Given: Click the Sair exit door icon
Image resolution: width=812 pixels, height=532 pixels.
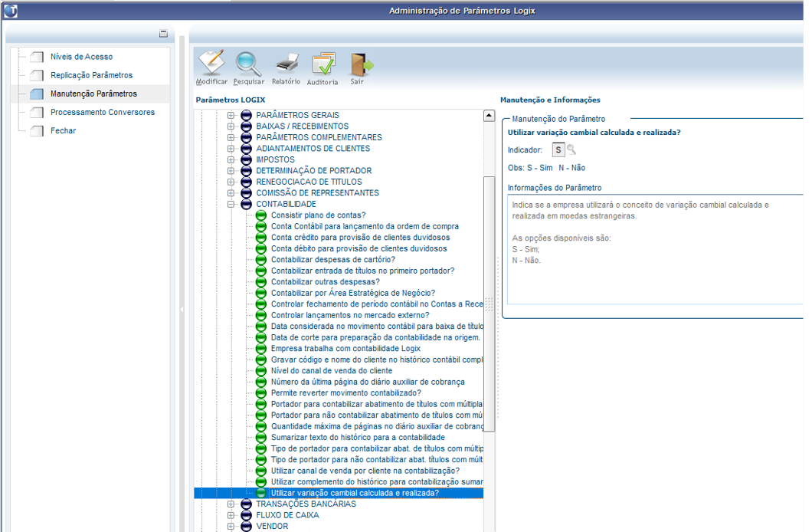Looking at the screenshot, I should click(x=361, y=64).
